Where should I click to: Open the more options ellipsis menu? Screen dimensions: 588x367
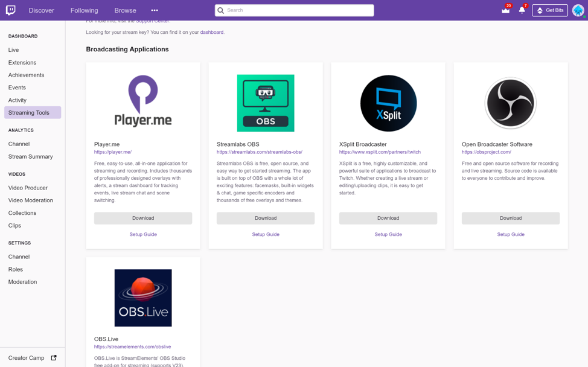tap(155, 10)
